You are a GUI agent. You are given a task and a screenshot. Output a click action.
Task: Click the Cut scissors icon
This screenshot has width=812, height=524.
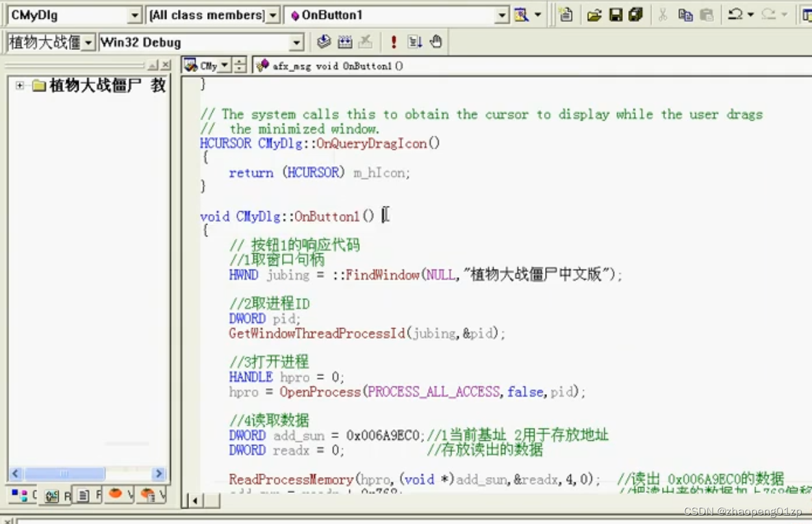(663, 15)
